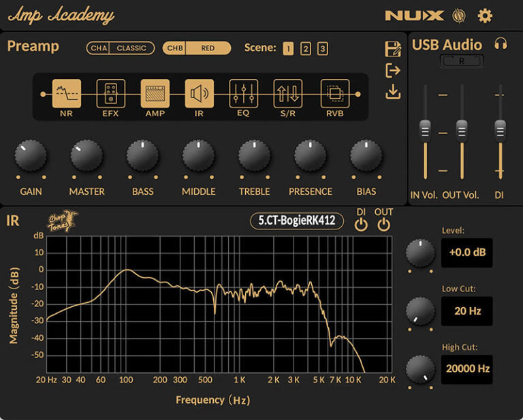Image resolution: width=523 pixels, height=420 pixels.
Task: Click the export preset arrow icon
Action: coord(393,70)
